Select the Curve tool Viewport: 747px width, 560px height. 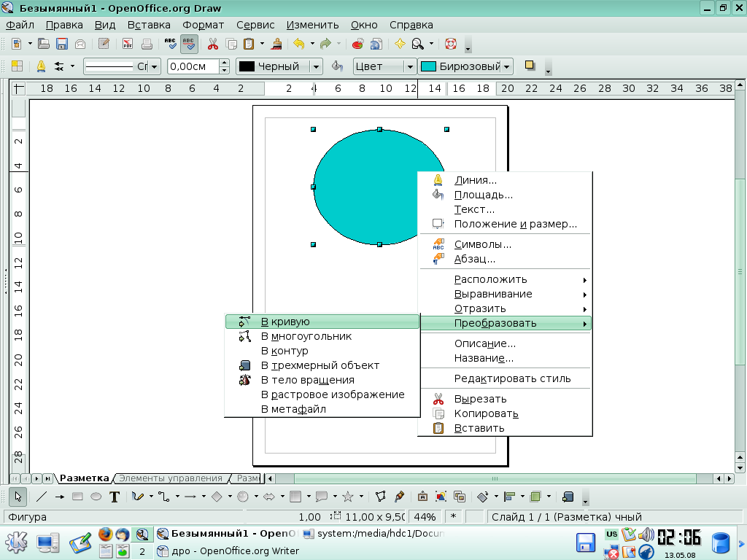tap(138, 497)
